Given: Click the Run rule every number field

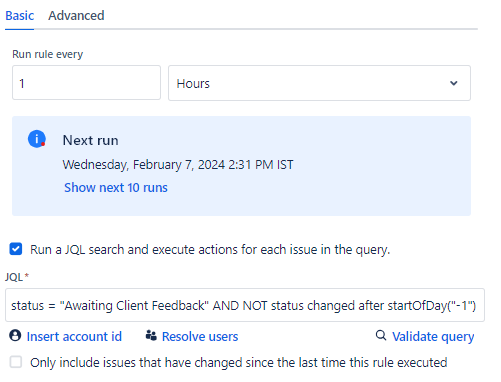Looking at the screenshot, I should 86,83.
